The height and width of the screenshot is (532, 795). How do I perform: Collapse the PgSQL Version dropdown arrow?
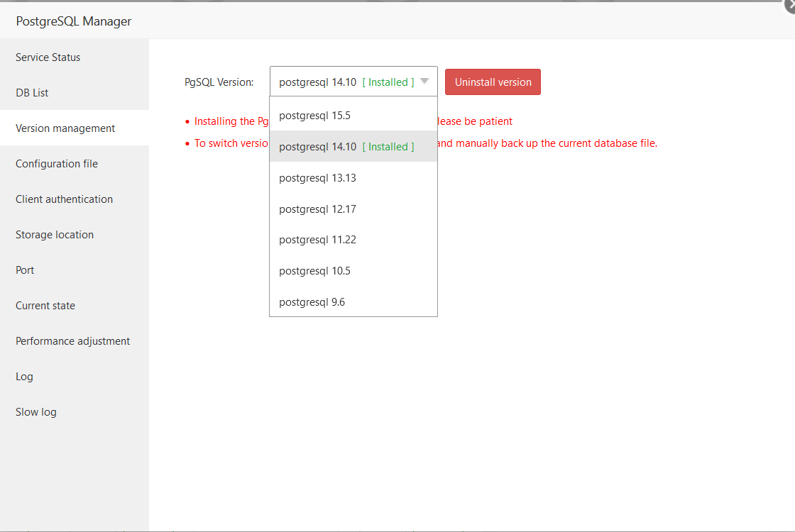click(425, 82)
